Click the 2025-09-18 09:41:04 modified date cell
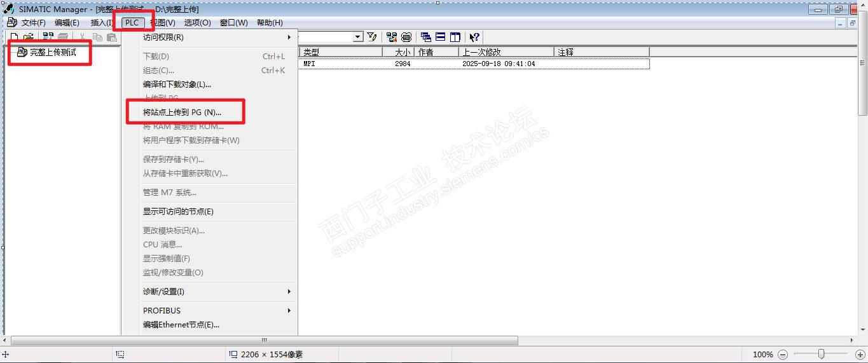 pyautogui.click(x=499, y=64)
